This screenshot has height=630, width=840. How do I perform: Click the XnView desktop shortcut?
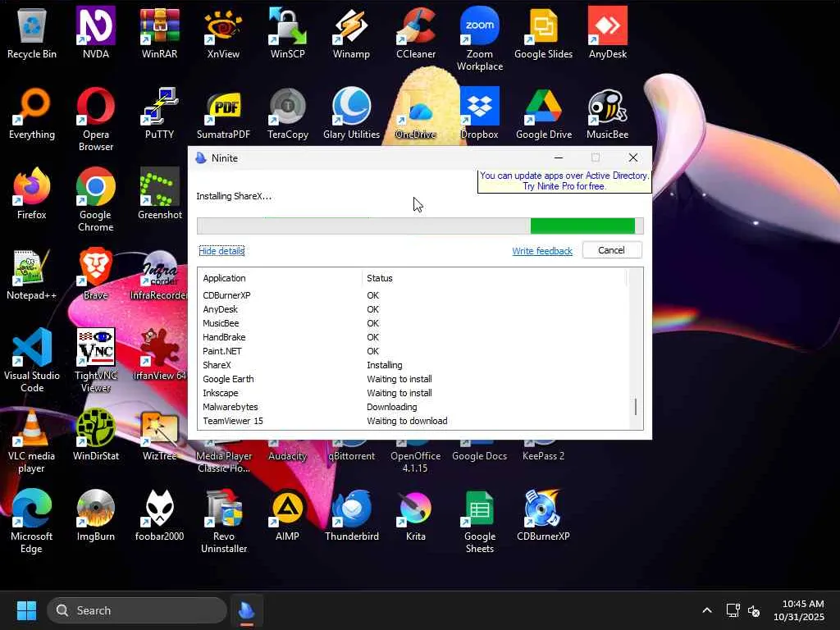(x=223, y=33)
